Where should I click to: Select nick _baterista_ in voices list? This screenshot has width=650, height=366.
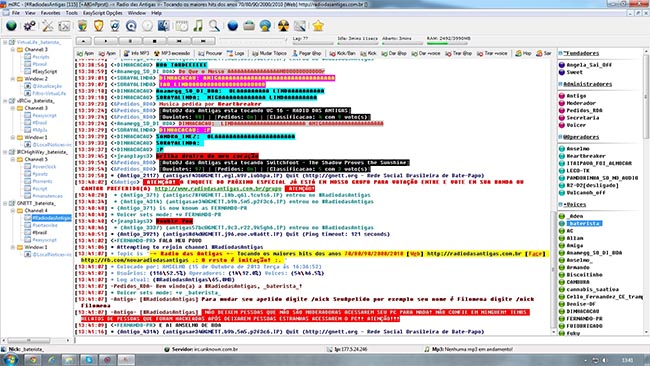(x=584, y=223)
